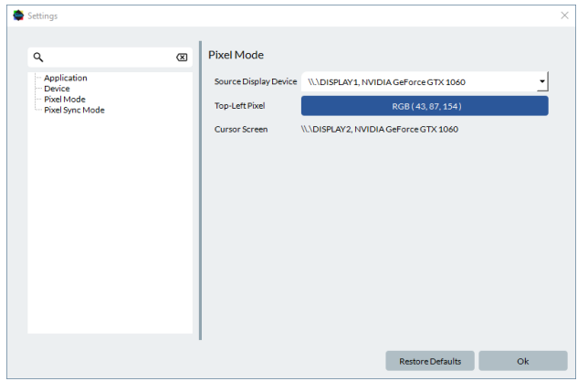Click the DISPLAY2 Cursor Screen value text
This screenshot has width=588, height=392.
[x=380, y=130]
